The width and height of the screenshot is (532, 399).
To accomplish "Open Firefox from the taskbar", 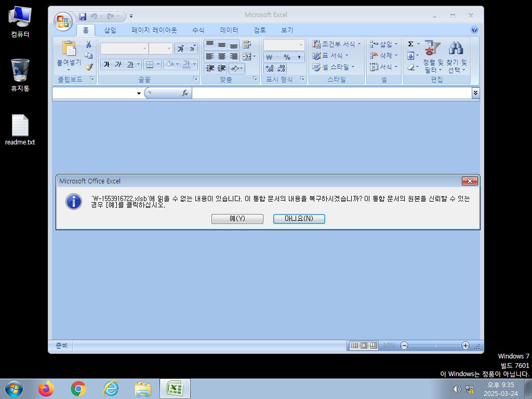I will [x=46, y=389].
